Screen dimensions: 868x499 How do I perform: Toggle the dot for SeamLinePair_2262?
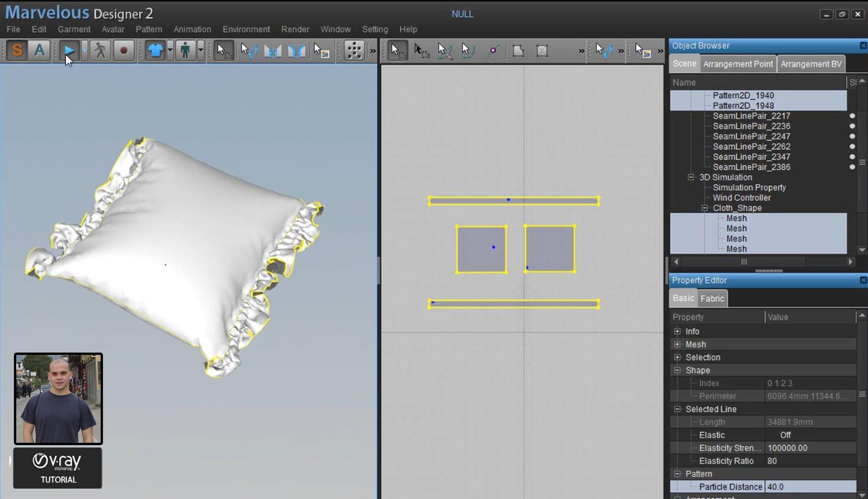[x=852, y=146]
